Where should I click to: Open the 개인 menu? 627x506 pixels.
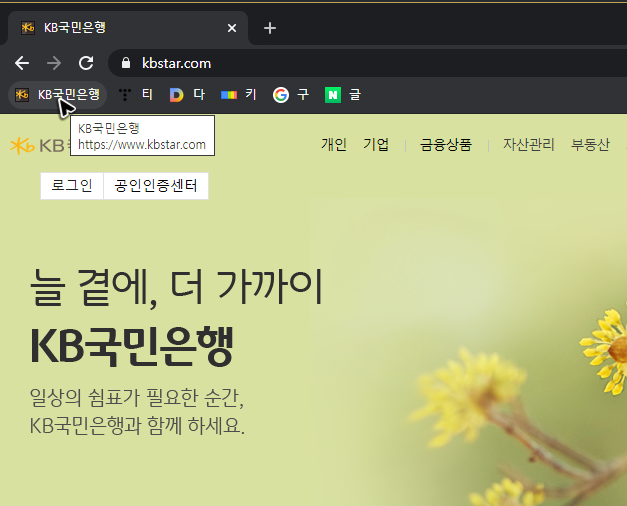[x=334, y=144]
